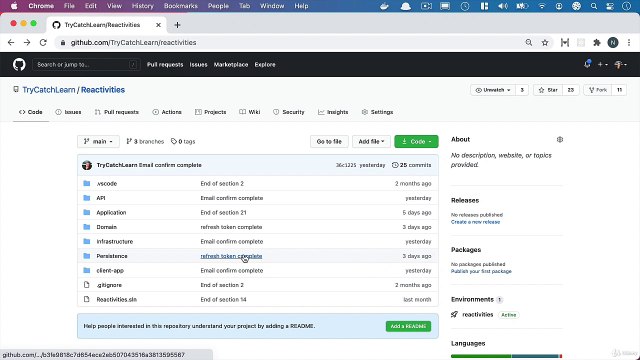Viewport: 640px width, 360px height.
Task: Click the Add a README button
Action: coord(408,326)
